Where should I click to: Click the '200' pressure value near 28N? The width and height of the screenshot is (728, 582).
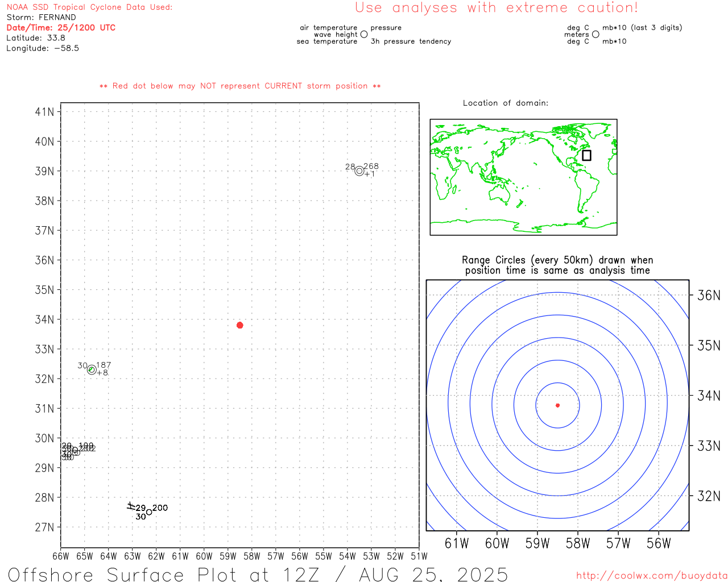(160, 508)
